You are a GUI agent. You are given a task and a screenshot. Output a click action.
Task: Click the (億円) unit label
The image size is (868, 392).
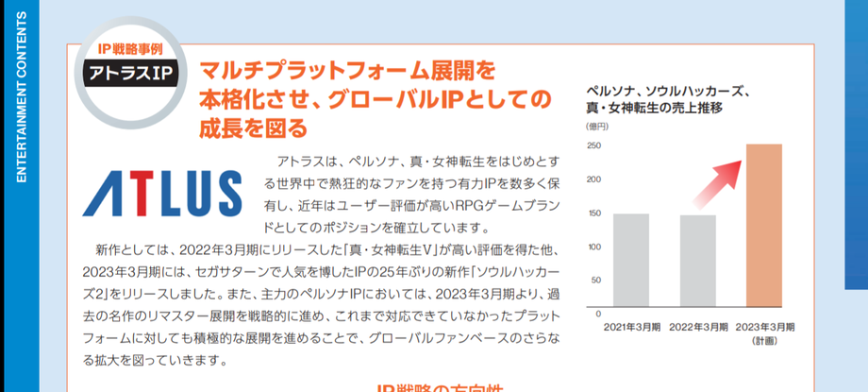[596, 127]
